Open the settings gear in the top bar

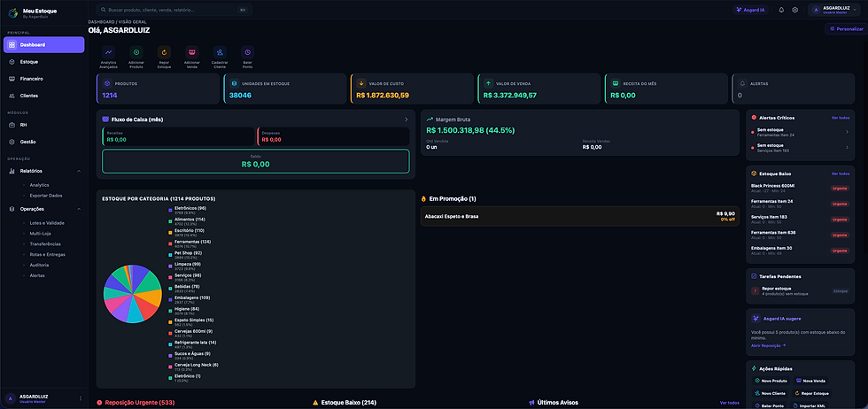795,10
